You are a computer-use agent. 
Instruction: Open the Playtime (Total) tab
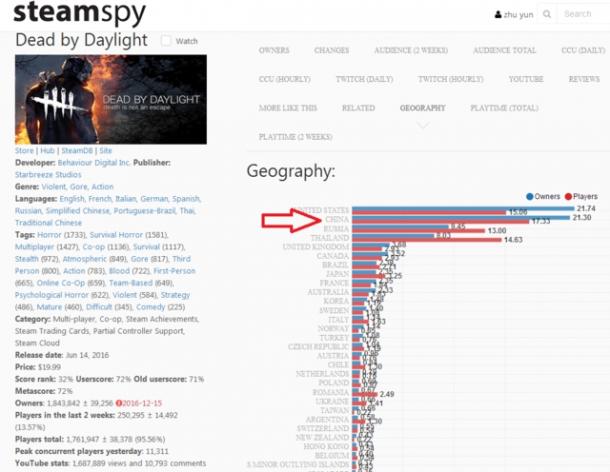(x=504, y=108)
